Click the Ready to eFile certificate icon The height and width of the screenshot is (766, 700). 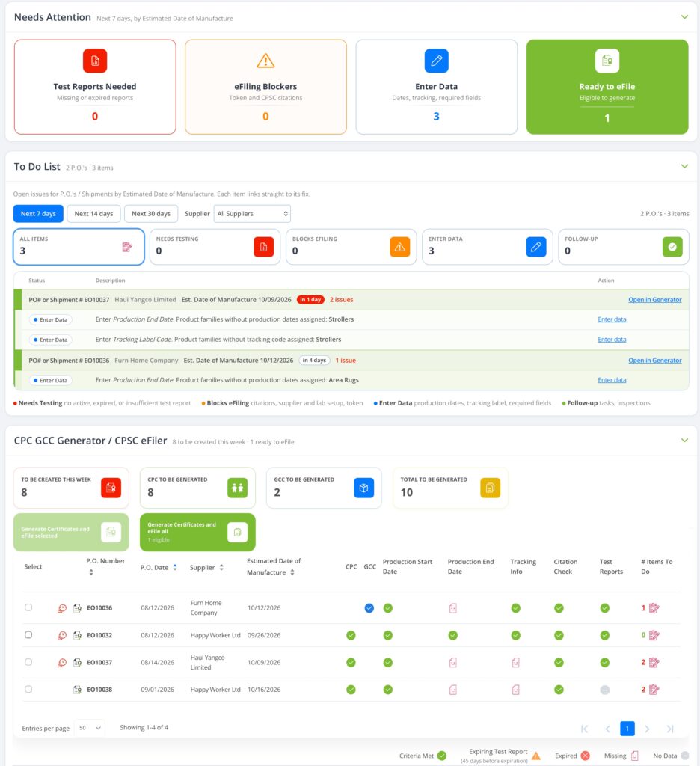tap(607, 61)
